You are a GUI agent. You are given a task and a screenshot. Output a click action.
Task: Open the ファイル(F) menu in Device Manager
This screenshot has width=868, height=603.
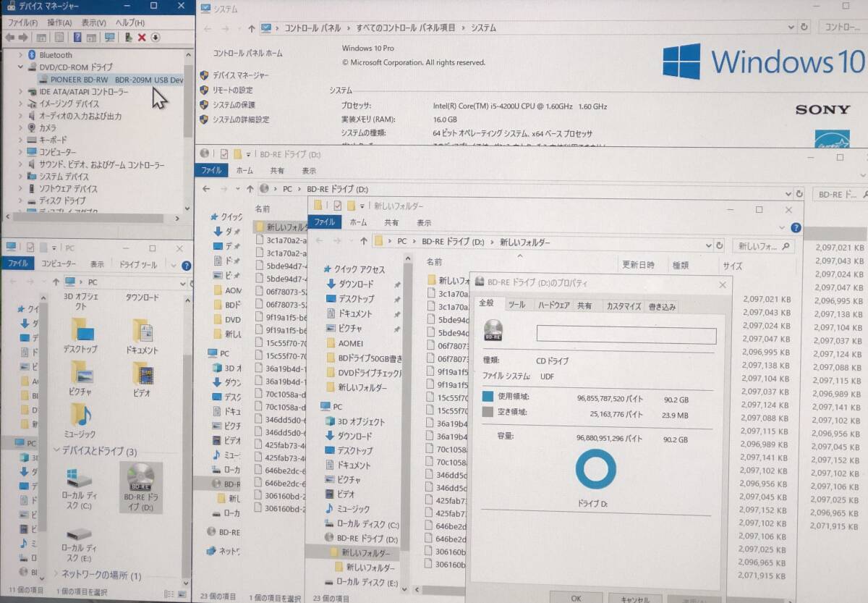pos(22,22)
